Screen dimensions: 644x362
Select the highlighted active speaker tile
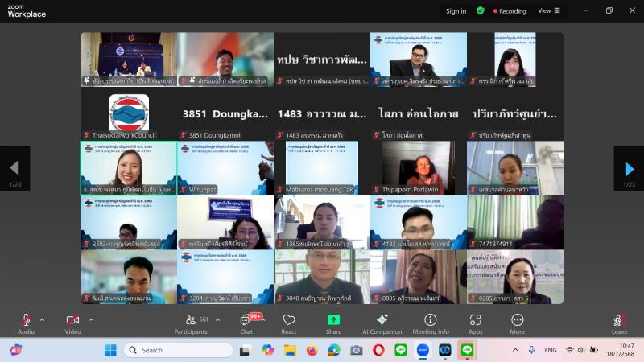click(129, 168)
